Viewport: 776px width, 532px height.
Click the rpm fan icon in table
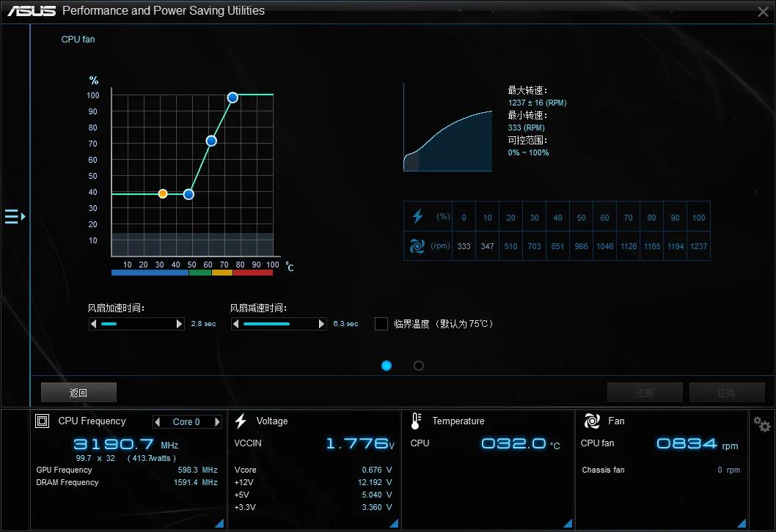[x=417, y=246]
